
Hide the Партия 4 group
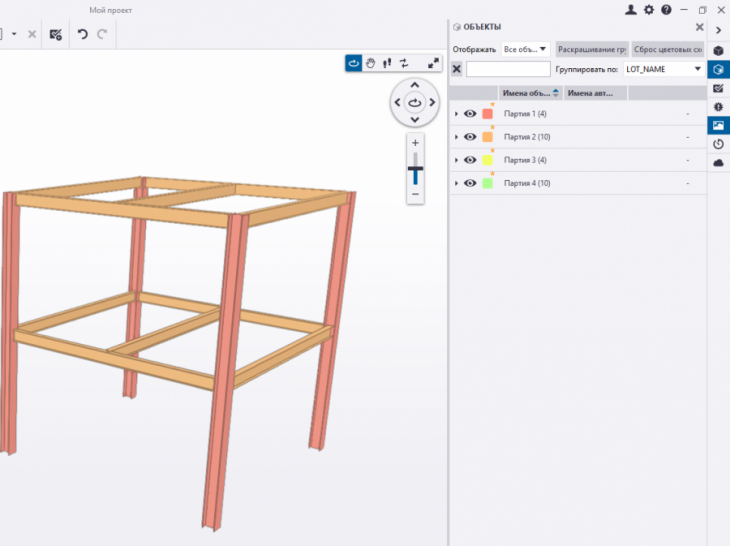470,183
